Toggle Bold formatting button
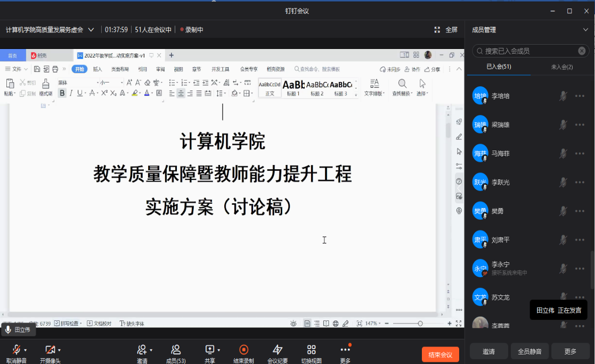This screenshot has width=595, height=364. [62, 93]
